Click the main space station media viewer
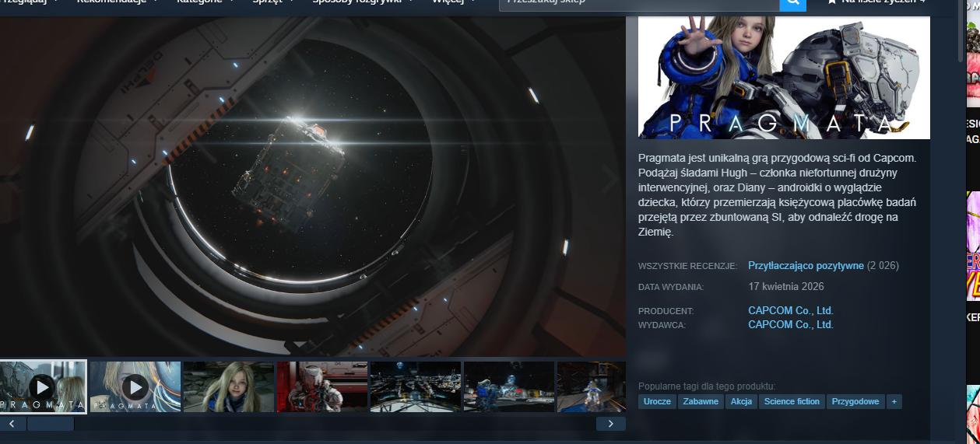980x444 pixels. click(x=313, y=187)
